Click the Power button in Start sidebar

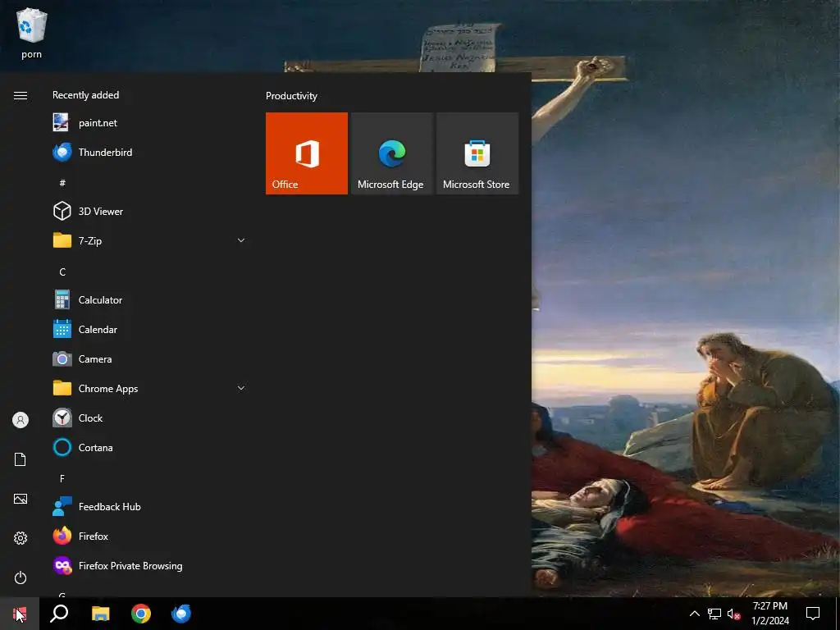[x=21, y=577]
